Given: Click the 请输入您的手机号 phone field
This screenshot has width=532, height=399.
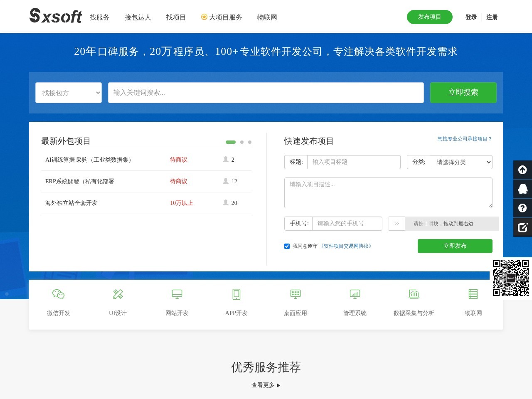Looking at the screenshot, I should coord(347,224).
